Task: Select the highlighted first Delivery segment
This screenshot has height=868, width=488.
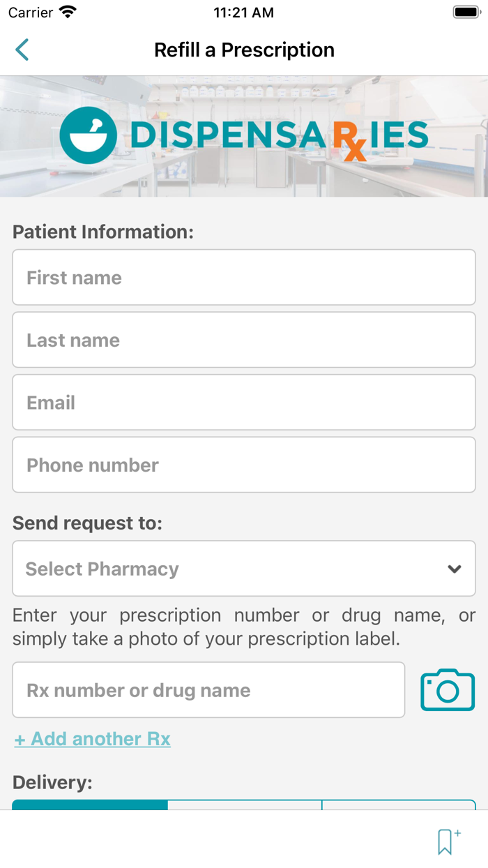Action: coord(90,805)
